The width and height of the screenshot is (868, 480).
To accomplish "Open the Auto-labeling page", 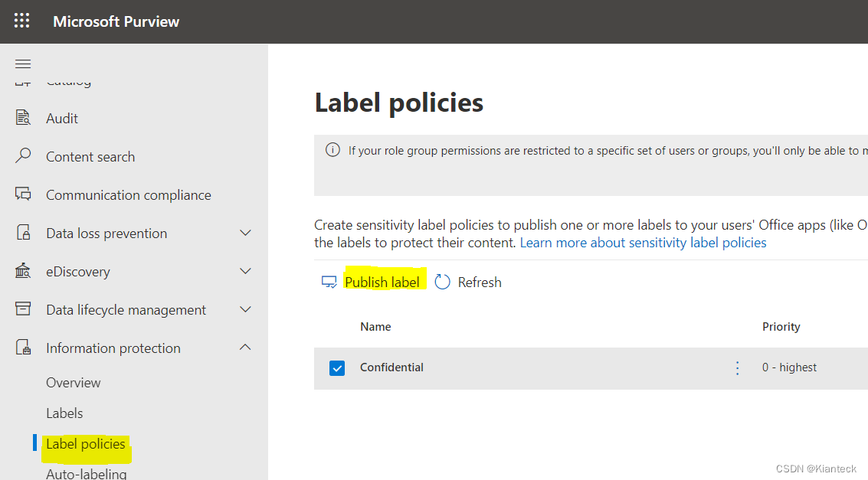I will coord(87,473).
